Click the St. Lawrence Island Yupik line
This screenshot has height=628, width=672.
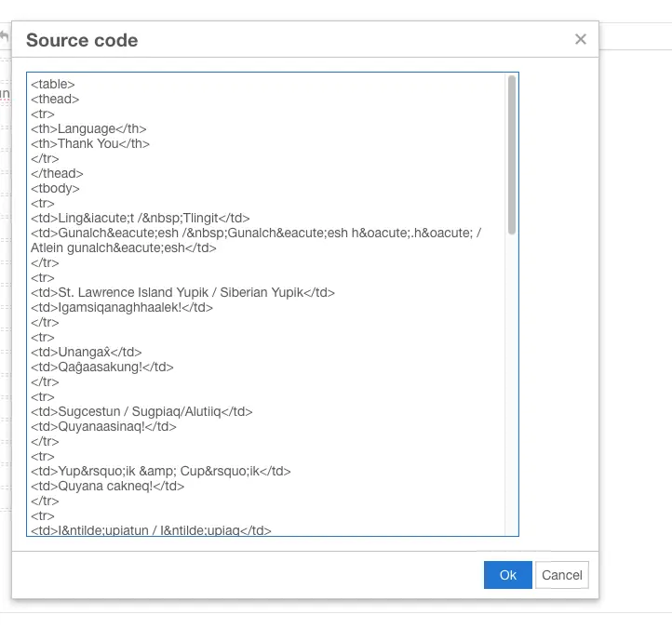(x=182, y=292)
